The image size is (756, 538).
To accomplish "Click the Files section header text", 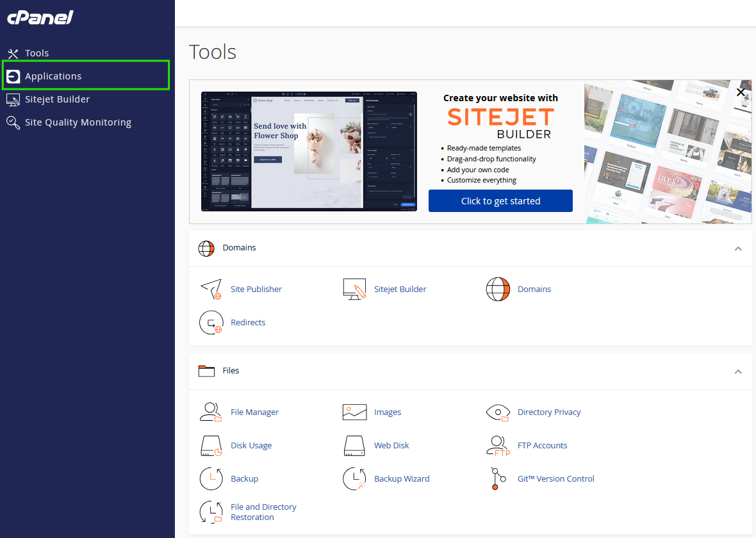I will coord(231,371).
